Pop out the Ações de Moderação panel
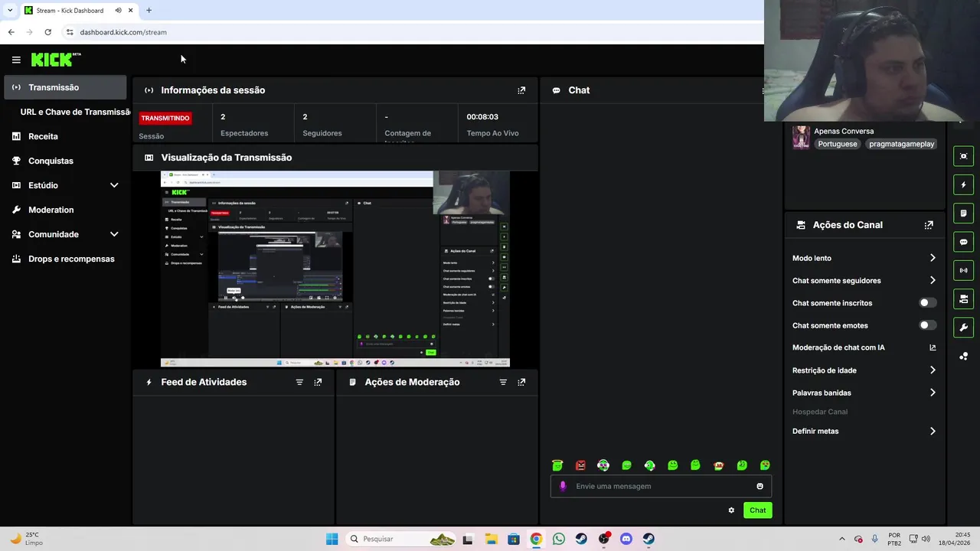Screen dimensions: 980x551 tap(521, 382)
